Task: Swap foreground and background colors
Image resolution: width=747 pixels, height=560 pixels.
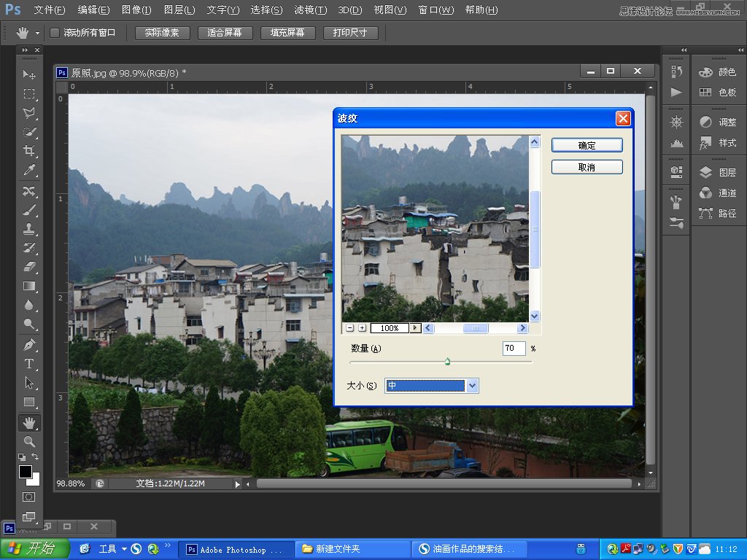Action: pos(35,456)
